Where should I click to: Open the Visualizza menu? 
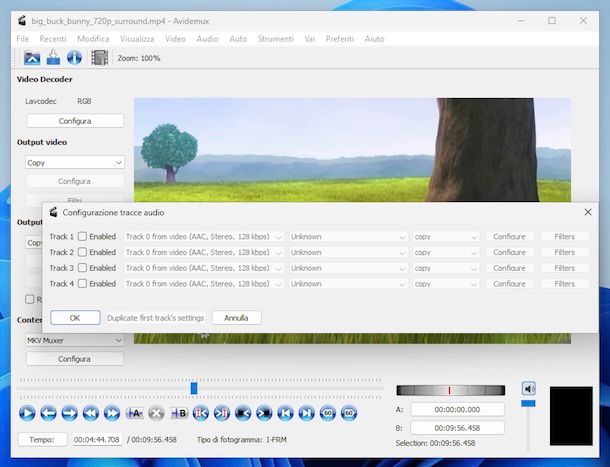[137, 39]
